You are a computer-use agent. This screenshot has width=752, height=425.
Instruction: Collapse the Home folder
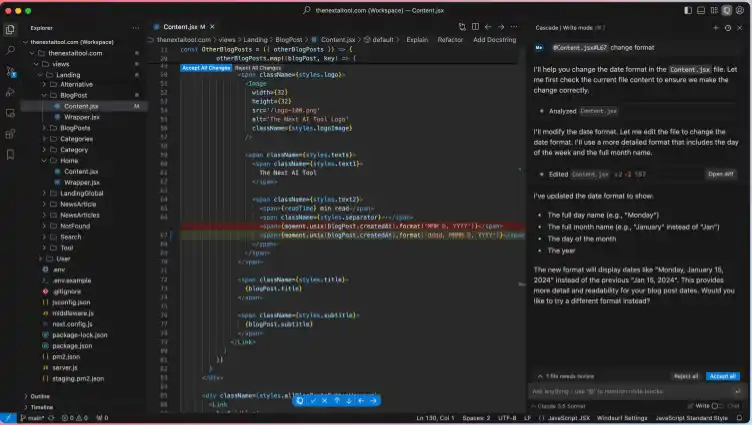coord(44,161)
